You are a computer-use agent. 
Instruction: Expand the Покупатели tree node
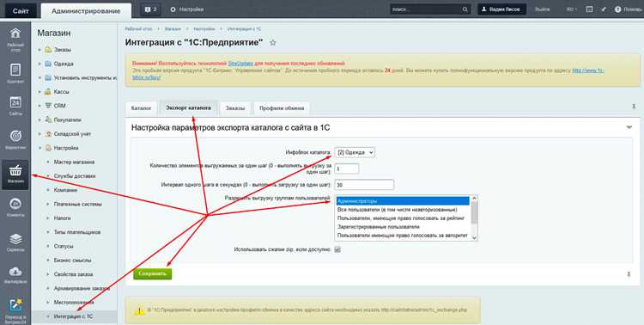tap(39, 120)
